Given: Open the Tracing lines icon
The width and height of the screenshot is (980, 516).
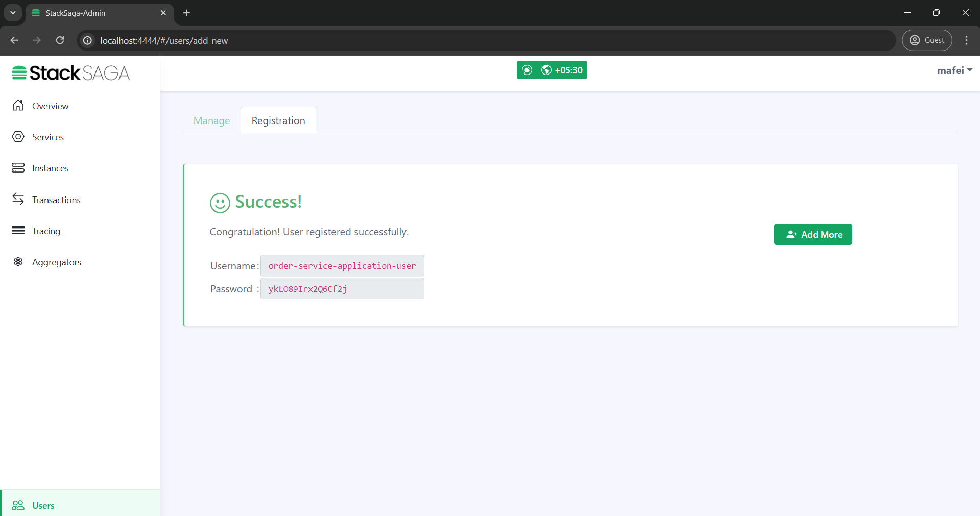Looking at the screenshot, I should pos(18,231).
